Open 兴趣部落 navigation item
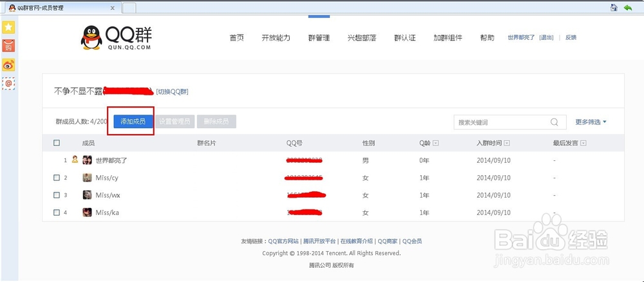This screenshot has width=644, height=282. [362, 38]
